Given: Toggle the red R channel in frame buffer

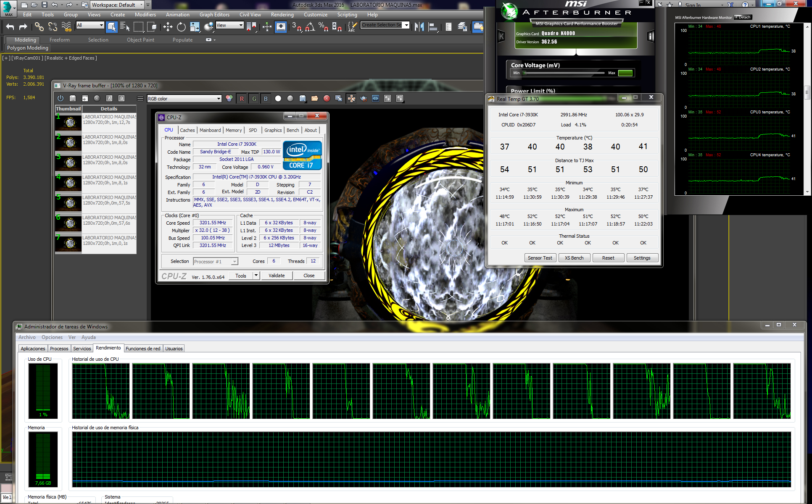Looking at the screenshot, I should [242, 98].
